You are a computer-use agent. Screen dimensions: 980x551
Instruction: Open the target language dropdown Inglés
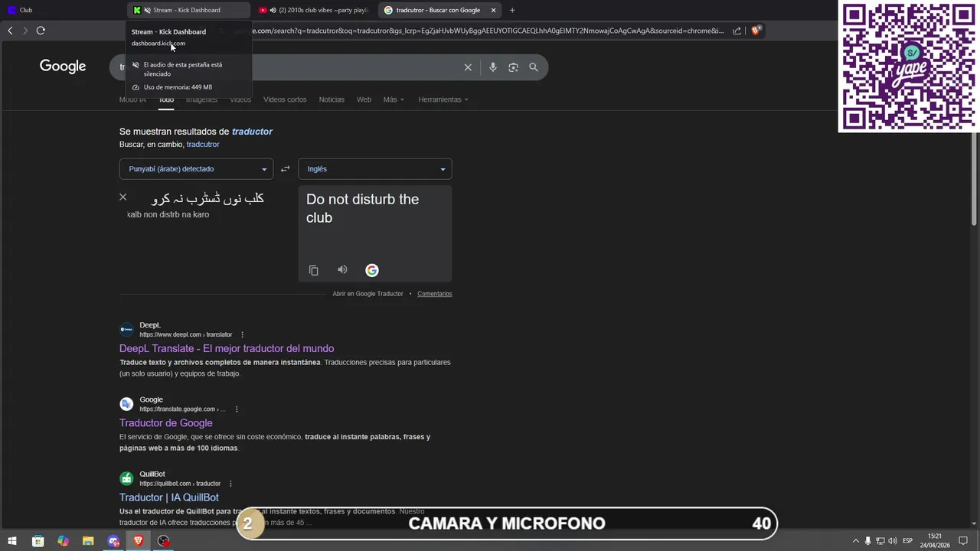tap(374, 169)
